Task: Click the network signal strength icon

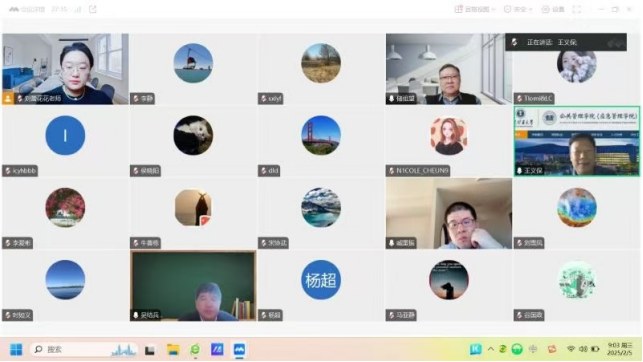Action: click(x=78, y=9)
